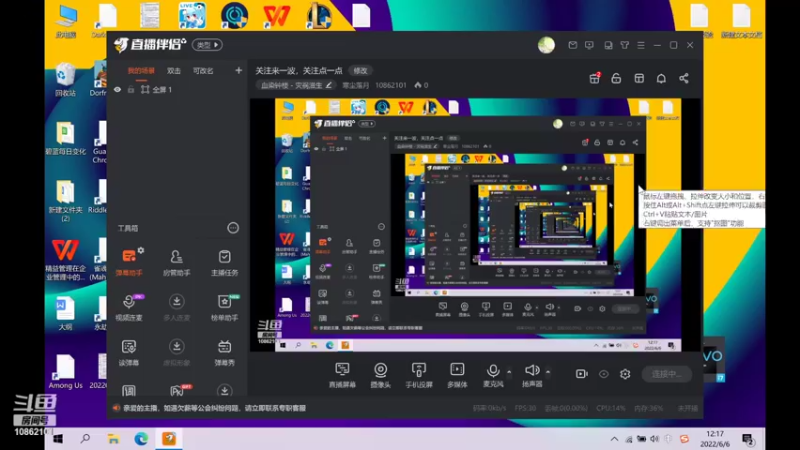
Task: Add 直播屏幕 screen capture source
Action: click(342, 374)
